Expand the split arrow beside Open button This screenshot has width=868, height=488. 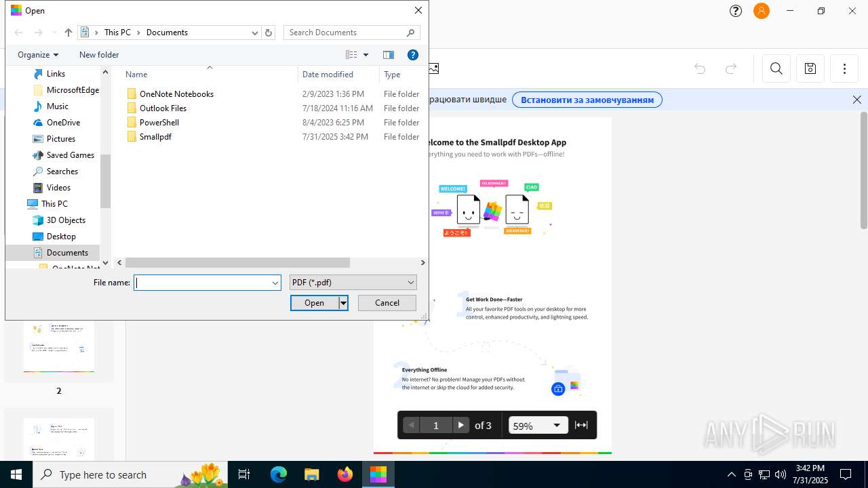(x=343, y=303)
